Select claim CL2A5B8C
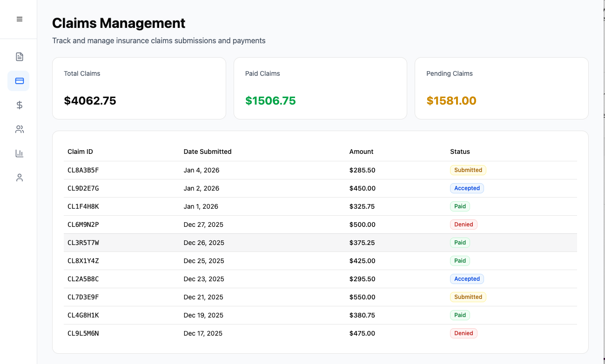 point(320,279)
